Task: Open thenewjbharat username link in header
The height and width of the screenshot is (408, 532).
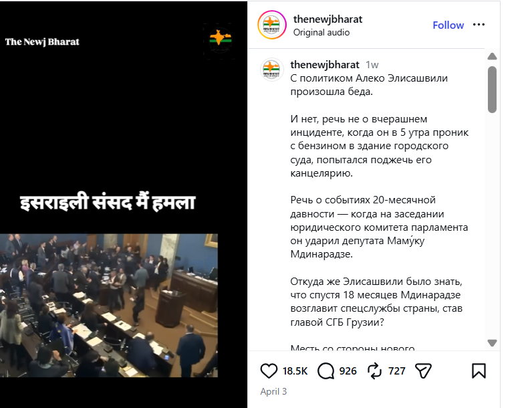Action: click(327, 19)
